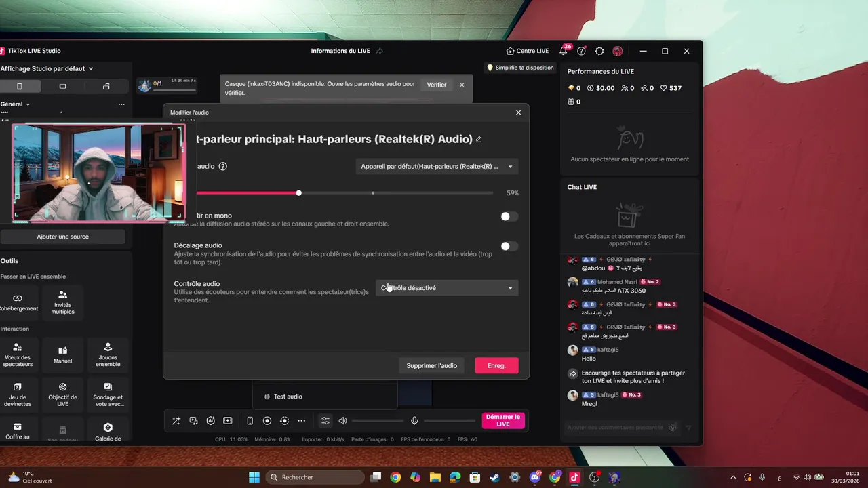
Task: Toggle the Décalage audio switch
Action: 509,247
